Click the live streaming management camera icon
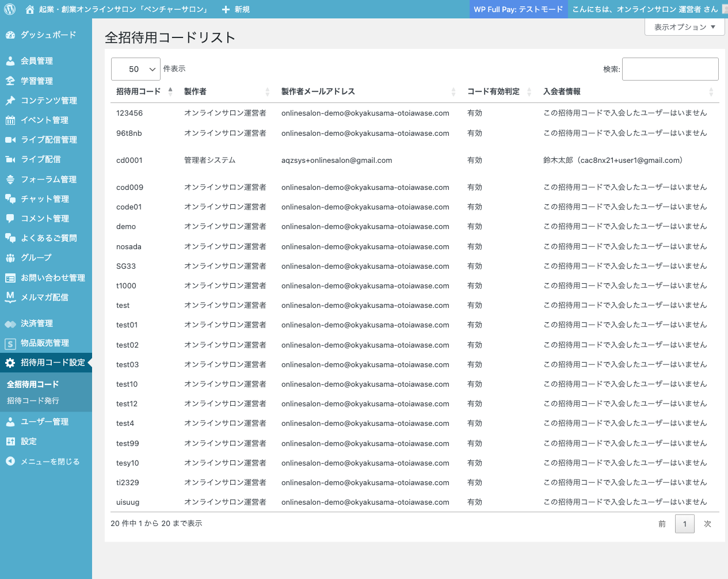Viewport: 728px width, 579px height. pyautogui.click(x=10, y=140)
